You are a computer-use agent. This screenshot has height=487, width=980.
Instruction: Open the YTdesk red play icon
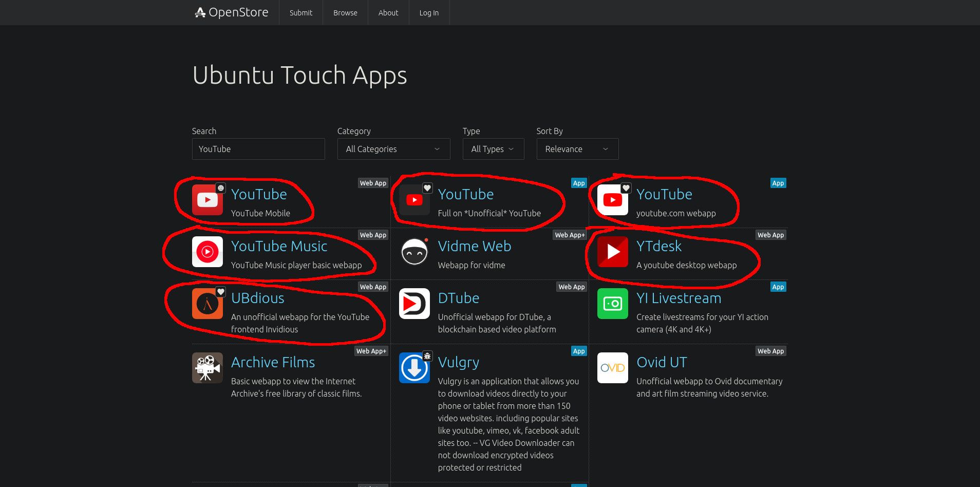[613, 252]
